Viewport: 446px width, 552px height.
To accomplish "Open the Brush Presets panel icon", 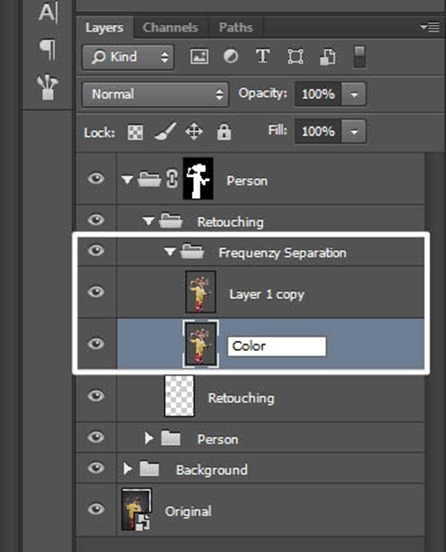I will point(48,87).
